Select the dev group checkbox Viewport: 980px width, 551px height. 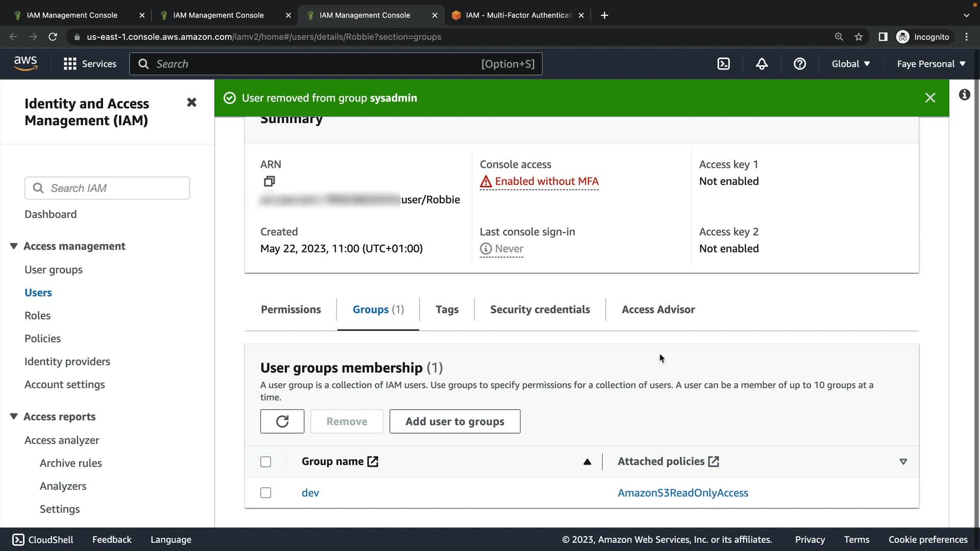click(x=265, y=493)
